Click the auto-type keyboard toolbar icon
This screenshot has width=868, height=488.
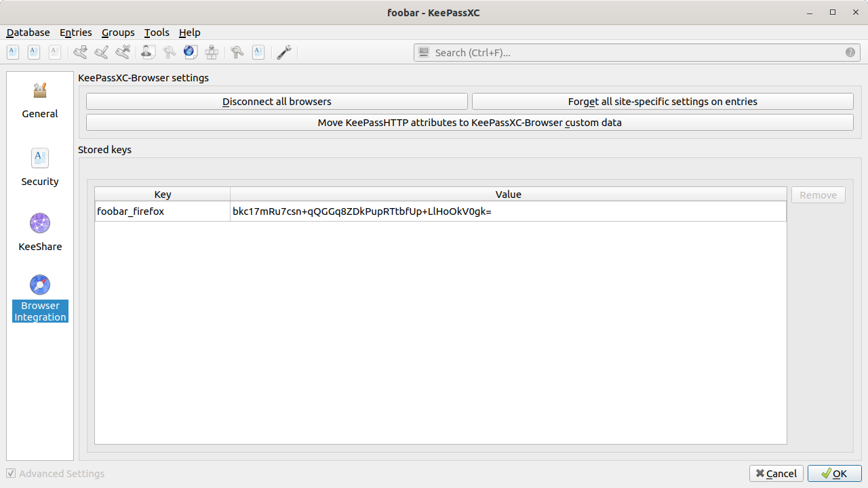(x=212, y=52)
